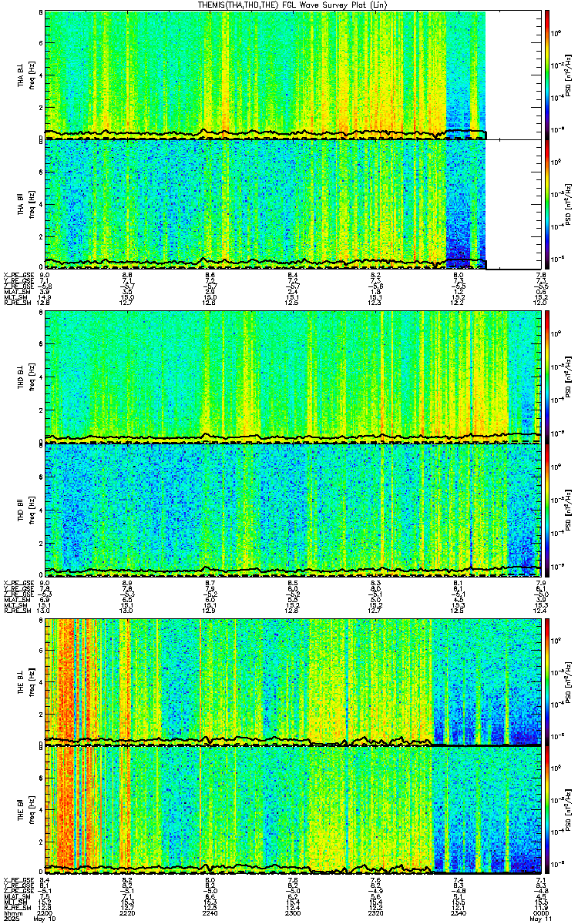
Task: Click the R_RE_SM row label under THA panels
Action: coord(16,302)
